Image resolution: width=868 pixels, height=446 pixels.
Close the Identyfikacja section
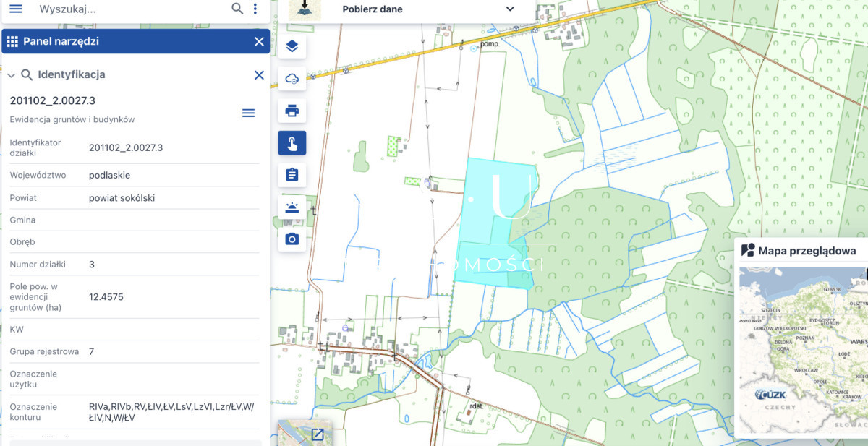pyautogui.click(x=259, y=74)
